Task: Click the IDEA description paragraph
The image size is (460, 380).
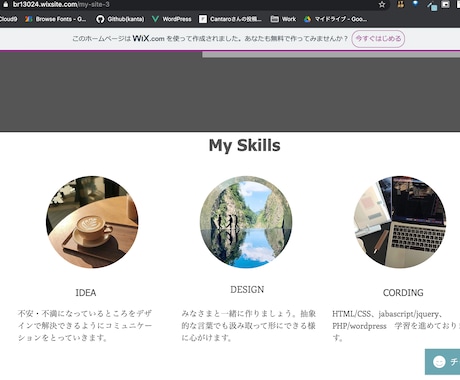Action: (x=85, y=326)
